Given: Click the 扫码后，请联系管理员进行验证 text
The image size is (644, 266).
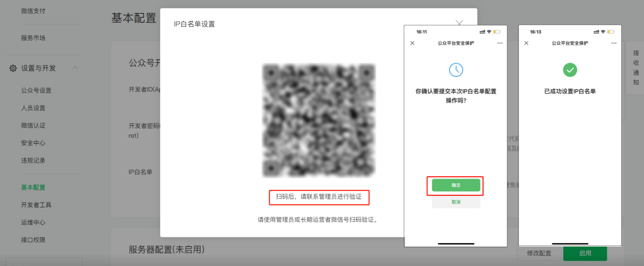Looking at the screenshot, I should [x=319, y=197].
